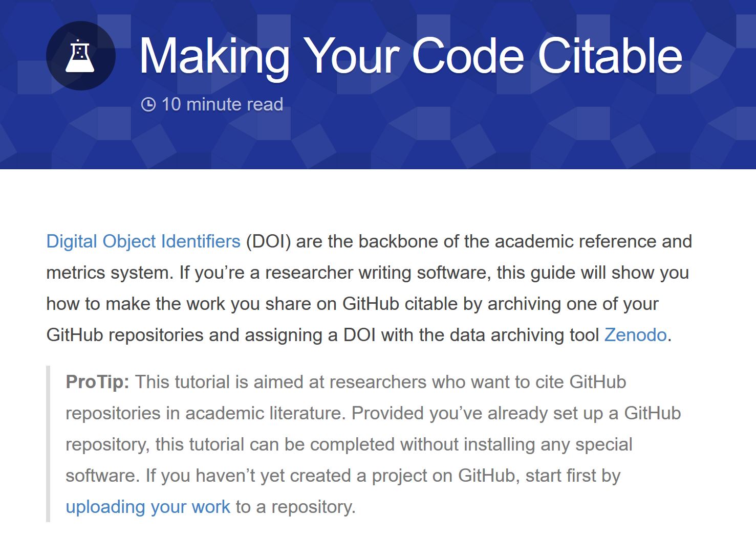Viewport: 756px width, 539px height.
Task: Open the Digital Object Identifiers link
Action: coord(143,241)
